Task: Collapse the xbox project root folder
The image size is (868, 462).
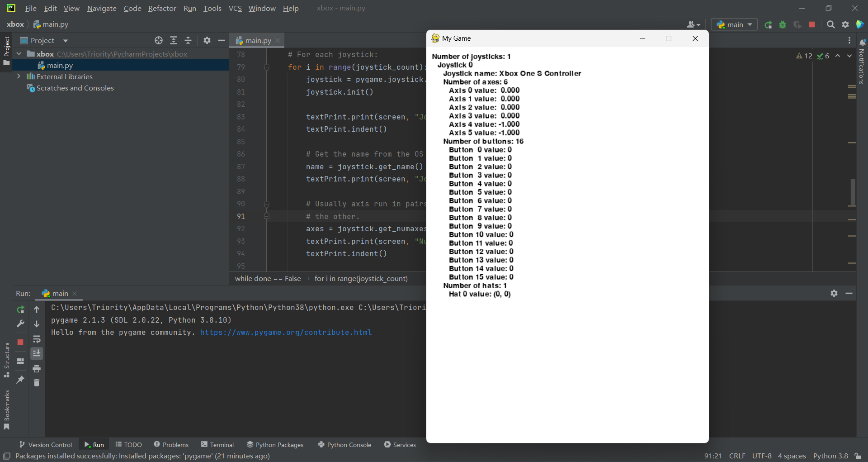Action: pyautogui.click(x=19, y=54)
